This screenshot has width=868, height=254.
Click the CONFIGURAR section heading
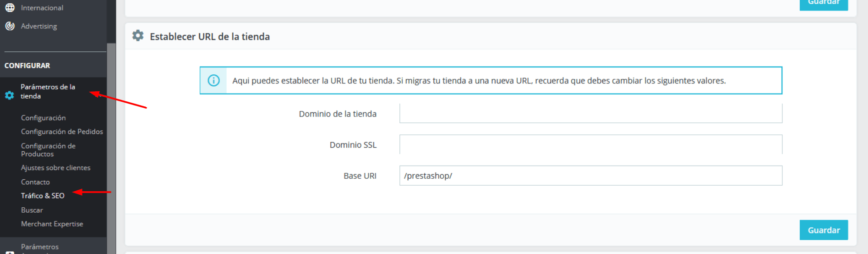click(27, 66)
